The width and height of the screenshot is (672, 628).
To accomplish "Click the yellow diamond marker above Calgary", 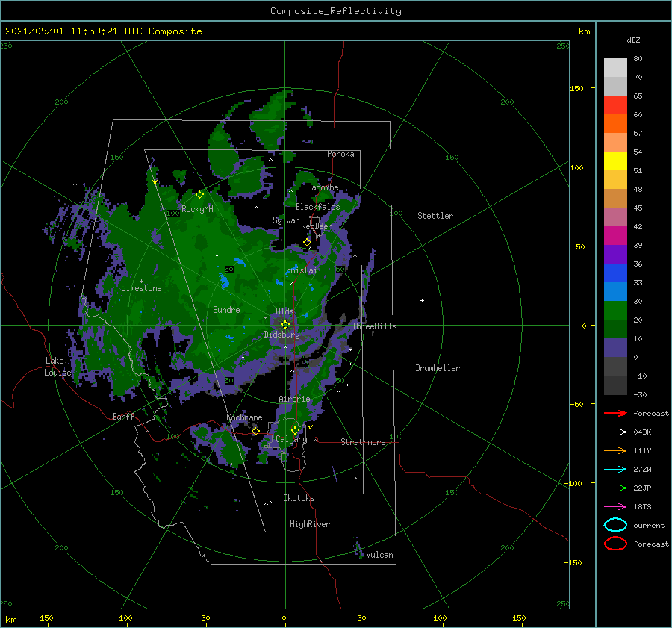I will [295, 430].
